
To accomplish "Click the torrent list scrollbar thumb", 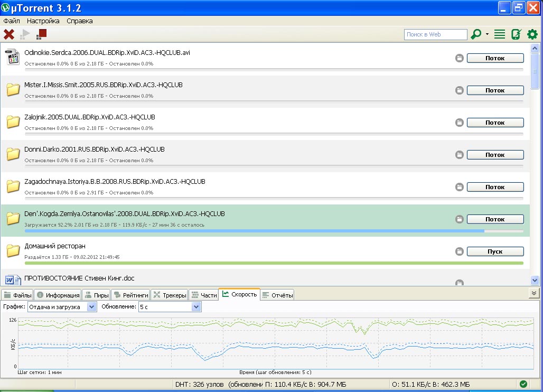I will click(x=535, y=71).
